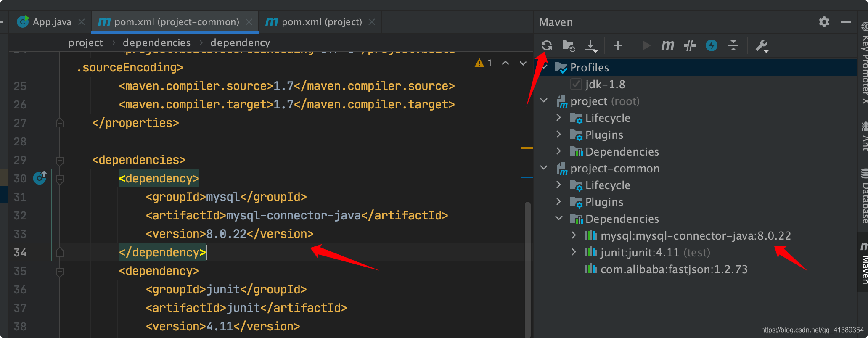868x338 pixels.
Task: Expand Lifecycle under project (root)
Action: [x=559, y=118]
